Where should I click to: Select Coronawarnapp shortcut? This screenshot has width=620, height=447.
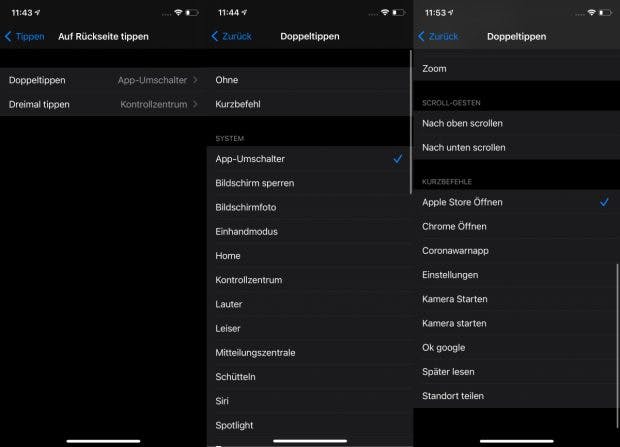[516, 250]
